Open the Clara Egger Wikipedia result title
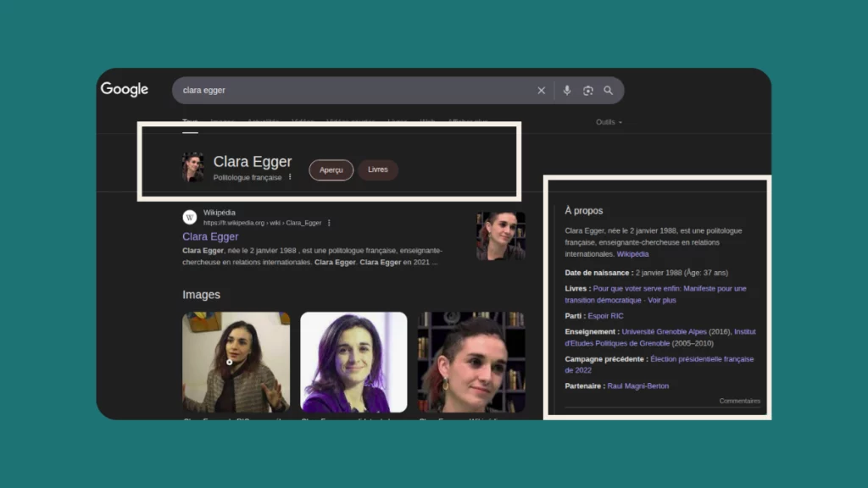This screenshot has width=868, height=488. 210,236
